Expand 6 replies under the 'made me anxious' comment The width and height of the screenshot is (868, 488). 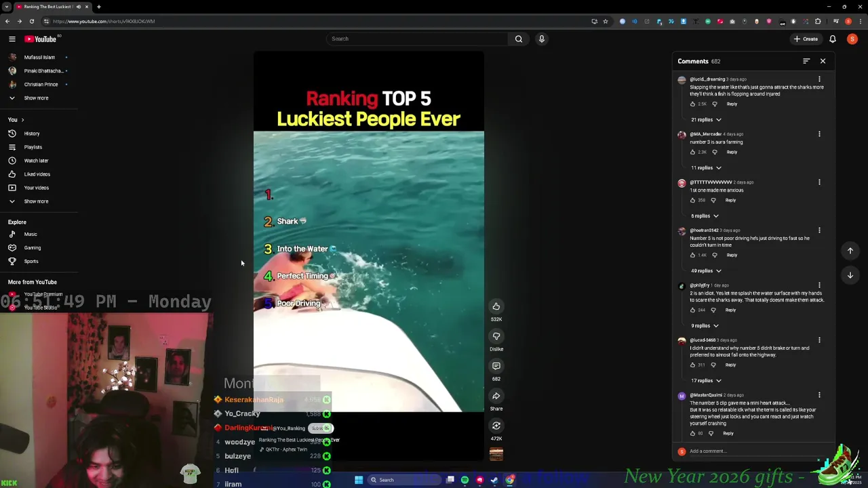[705, 216]
